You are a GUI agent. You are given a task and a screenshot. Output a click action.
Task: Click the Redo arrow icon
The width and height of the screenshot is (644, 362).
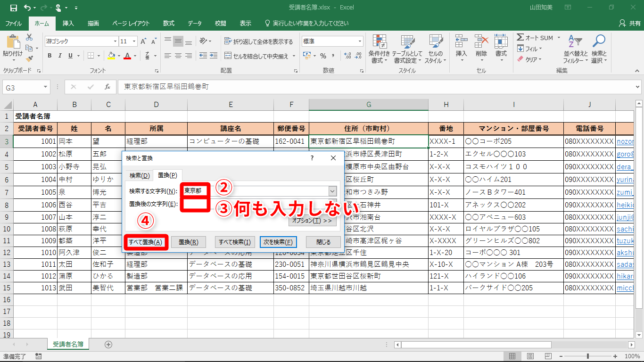coord(43,8)
